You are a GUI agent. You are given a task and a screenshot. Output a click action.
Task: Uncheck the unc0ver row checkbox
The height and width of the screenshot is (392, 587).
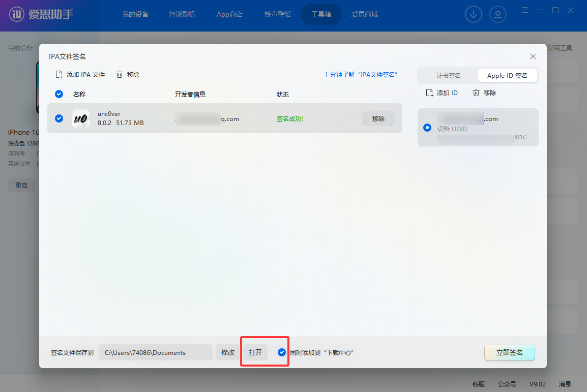[x=59, y=118]
